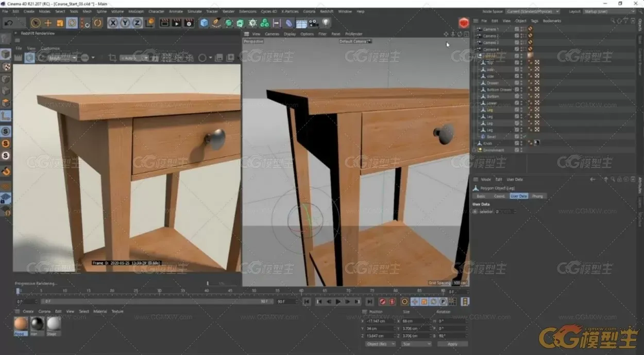The height and width of the screenshot is (355, 644).
Task: Switch to the Coord. attributes tab
Action: (499, 196)
